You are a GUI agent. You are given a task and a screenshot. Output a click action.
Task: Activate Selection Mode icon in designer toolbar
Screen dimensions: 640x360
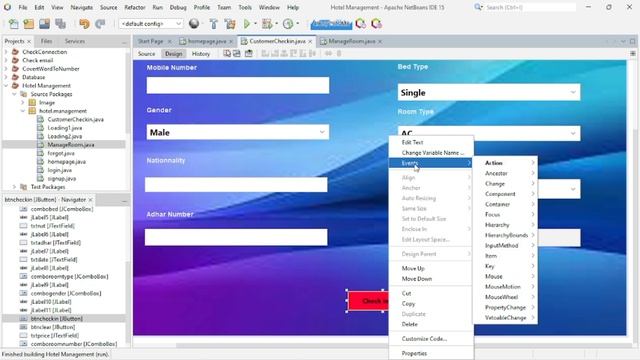[x=227, y=53]
